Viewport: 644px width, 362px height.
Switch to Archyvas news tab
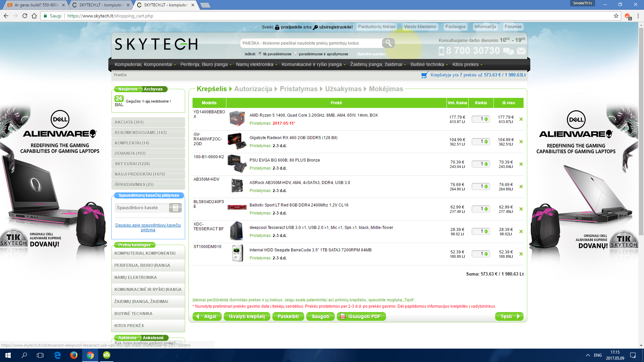click(x=153, y=89)
